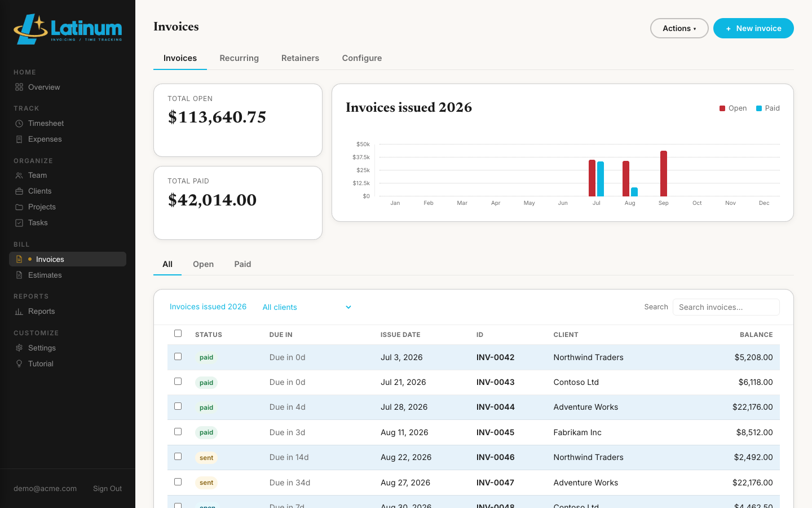
Task: Open Settings via the gear icon
Action: point(19,348)
